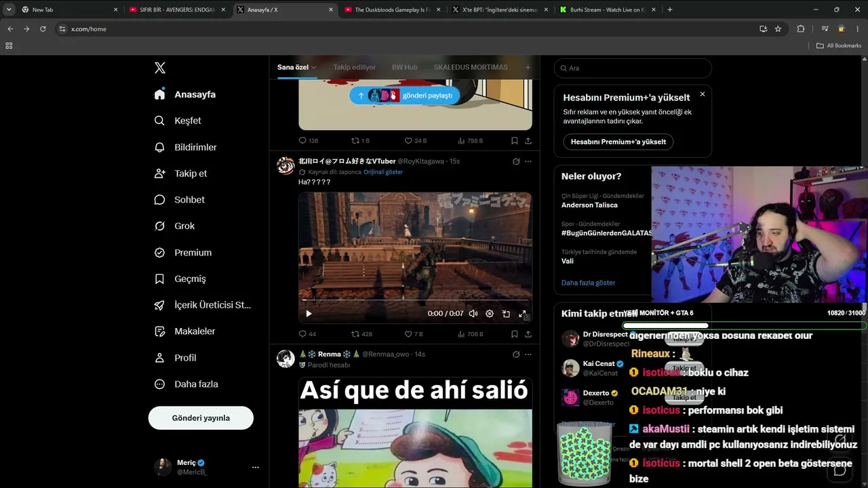Play the RoyKitagawa video
Screen dimensions: 868x488
pyautogui.click(x=309, y=314)
